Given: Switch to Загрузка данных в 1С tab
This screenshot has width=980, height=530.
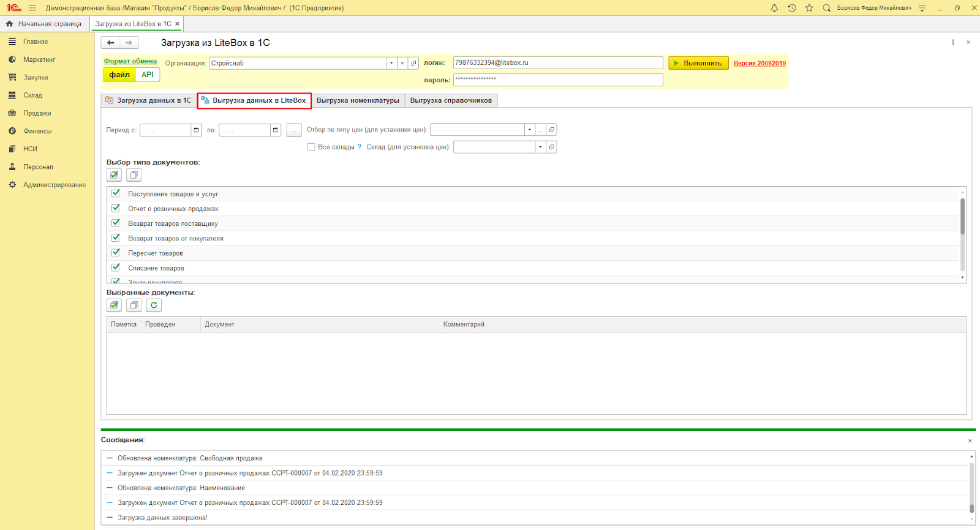Looking at the screenshot, I should point(149,100).
